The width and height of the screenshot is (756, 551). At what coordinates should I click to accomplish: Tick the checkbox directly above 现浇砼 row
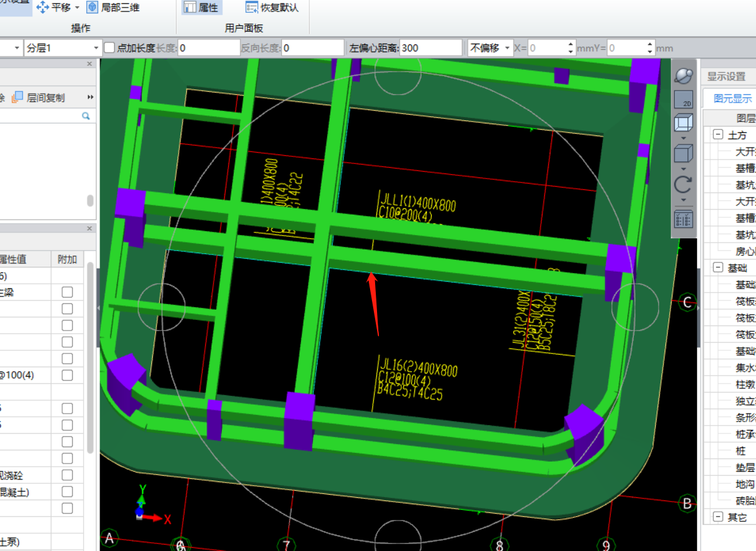click(68, 459)
